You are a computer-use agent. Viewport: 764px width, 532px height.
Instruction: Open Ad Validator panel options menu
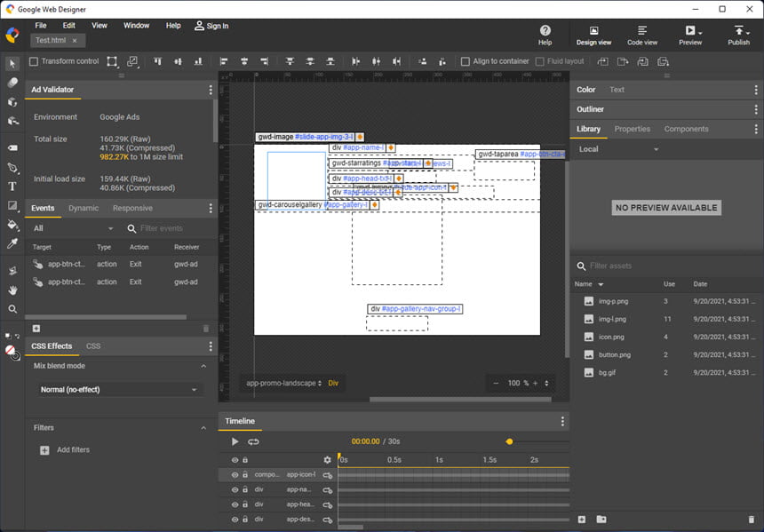[211, 90]
